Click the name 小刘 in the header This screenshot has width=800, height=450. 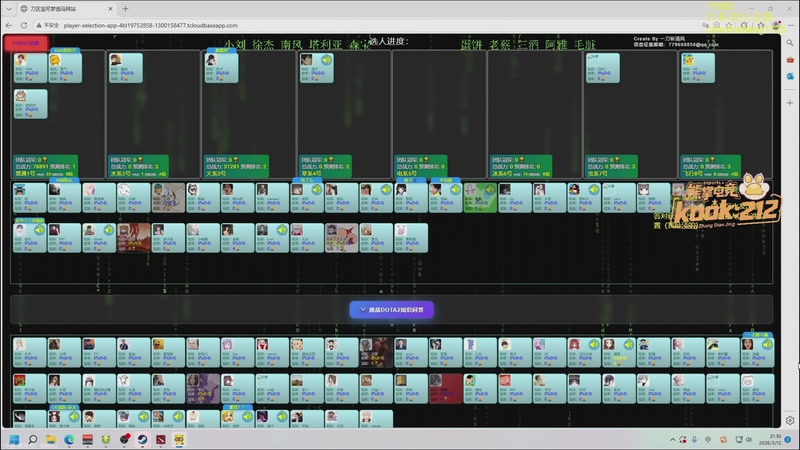[x=236, y=45]
